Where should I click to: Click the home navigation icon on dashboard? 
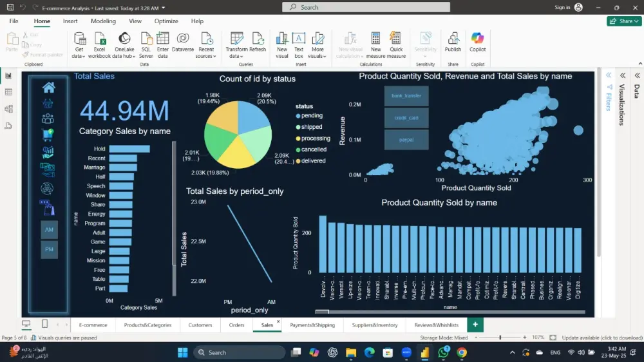[48, 87]
